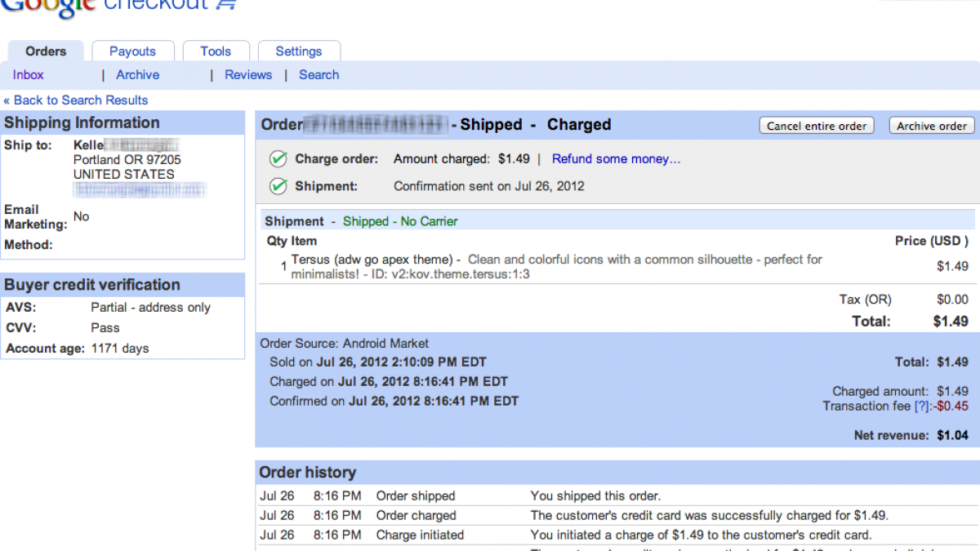Click the shopping cart icon in the Checkout logo

pyautogui.click(x=227, y=5)
